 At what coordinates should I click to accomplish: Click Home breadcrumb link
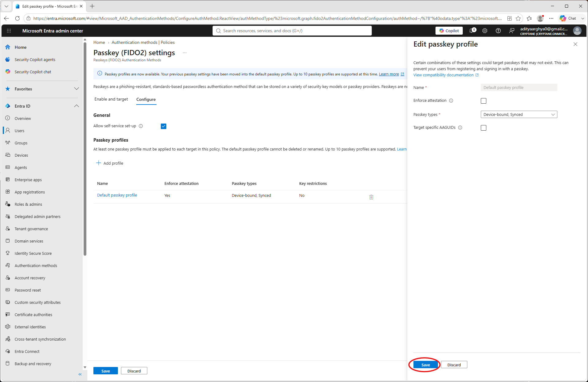pos(99,42)
